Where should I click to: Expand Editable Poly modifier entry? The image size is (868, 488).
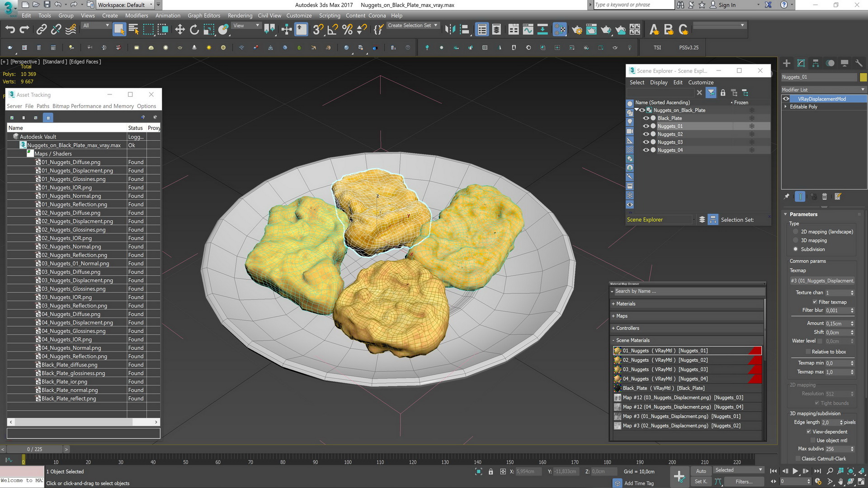click(x=785, y=107)
